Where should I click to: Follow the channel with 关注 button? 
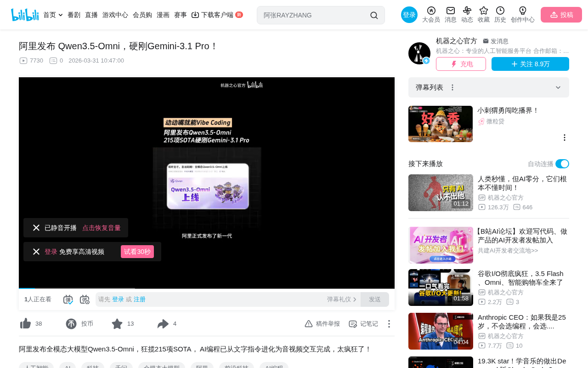click(530, 64)
